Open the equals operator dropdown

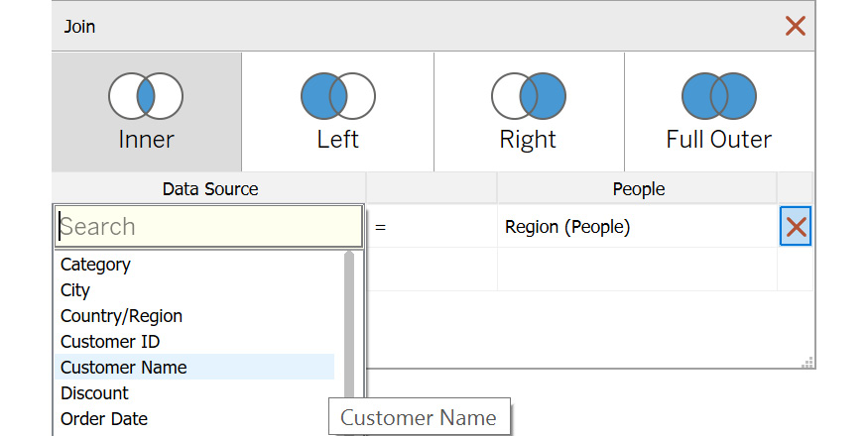pyautogui.click(x=432, y=227)
